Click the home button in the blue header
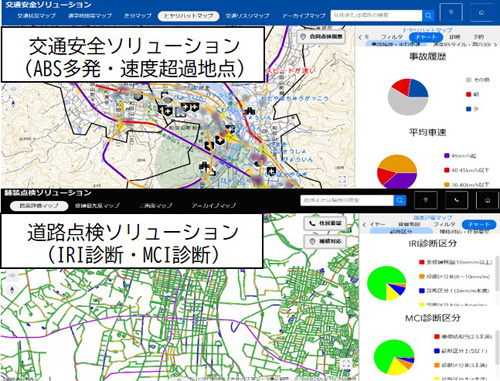 click(481, 13)
